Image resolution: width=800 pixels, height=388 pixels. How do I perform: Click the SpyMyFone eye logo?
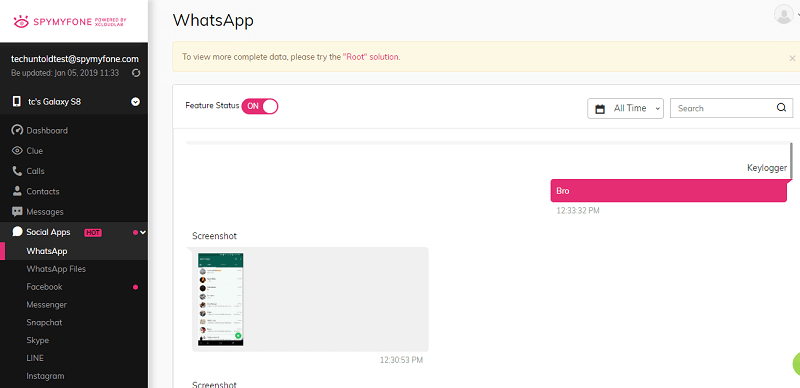coord(21,21)
